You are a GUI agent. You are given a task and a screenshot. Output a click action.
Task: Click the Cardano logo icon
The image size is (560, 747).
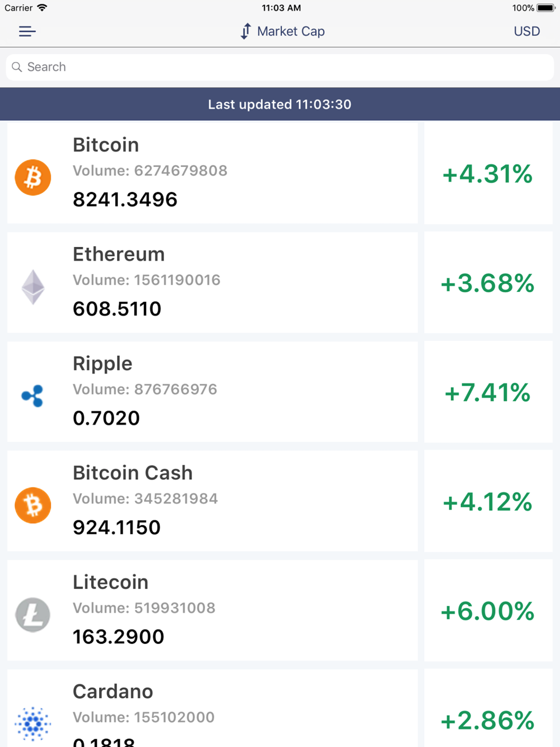(33, 724)
